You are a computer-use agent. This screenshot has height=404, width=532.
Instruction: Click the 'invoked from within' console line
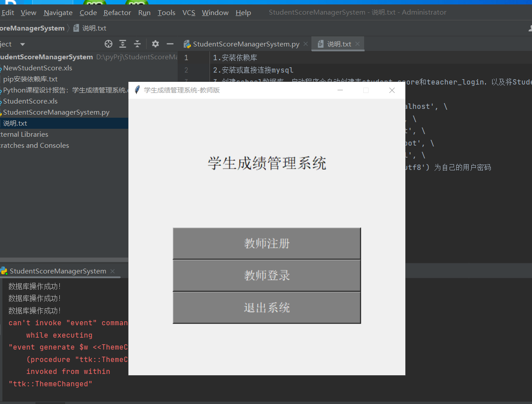point(68,372)
